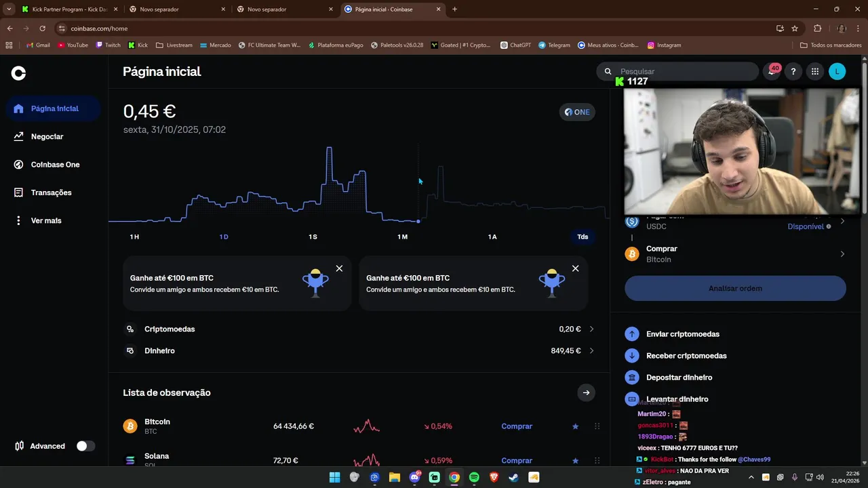
Task: Click the browser back arrow
Action: coord(9,28)
